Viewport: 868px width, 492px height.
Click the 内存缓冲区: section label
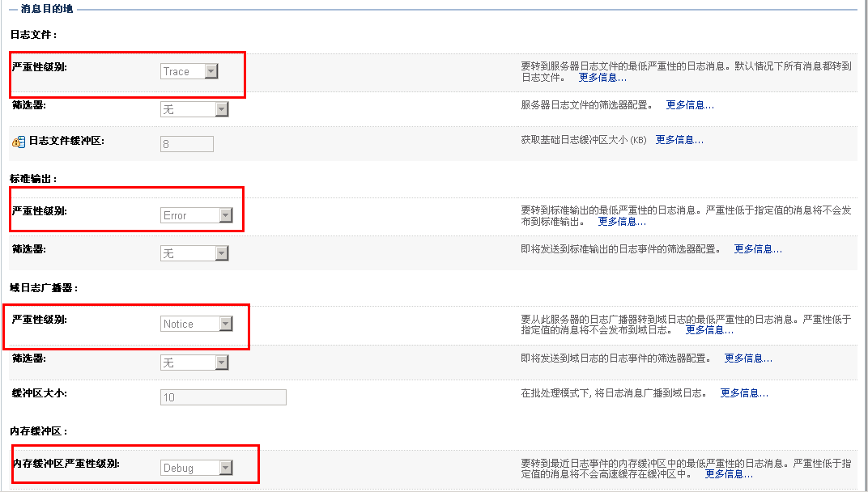38,431
